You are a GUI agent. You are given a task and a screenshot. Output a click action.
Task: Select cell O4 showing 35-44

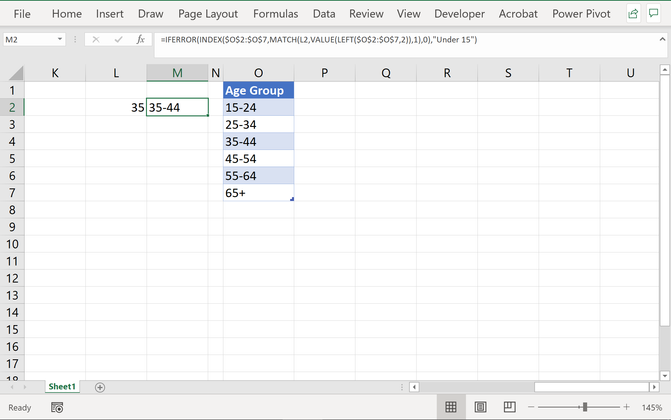pyautogui.click(x=258, y=142)
